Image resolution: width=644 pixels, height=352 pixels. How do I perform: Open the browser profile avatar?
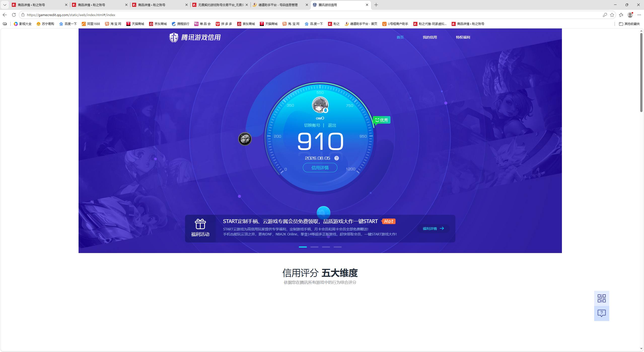pos(630,15)
